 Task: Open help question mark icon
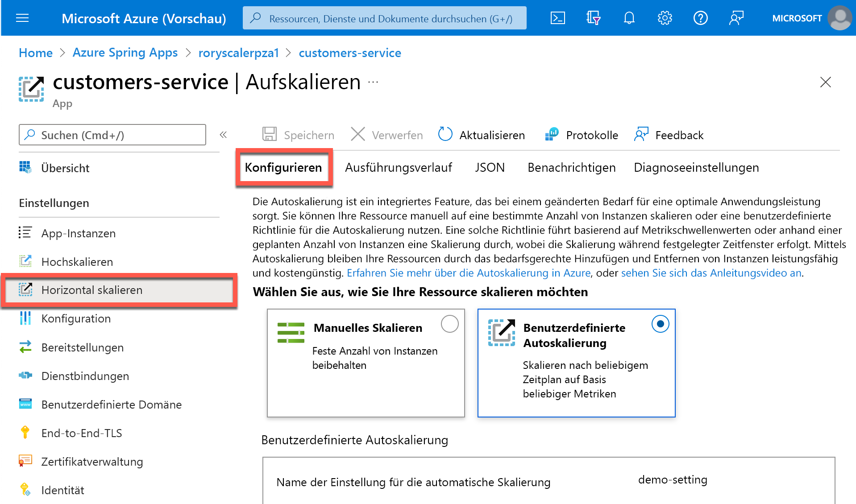click(700, 18)
